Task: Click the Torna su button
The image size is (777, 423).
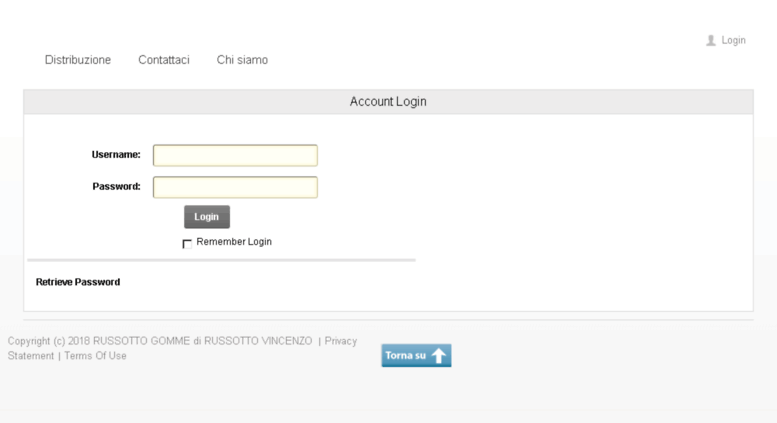Action: (x=416, y=356)
